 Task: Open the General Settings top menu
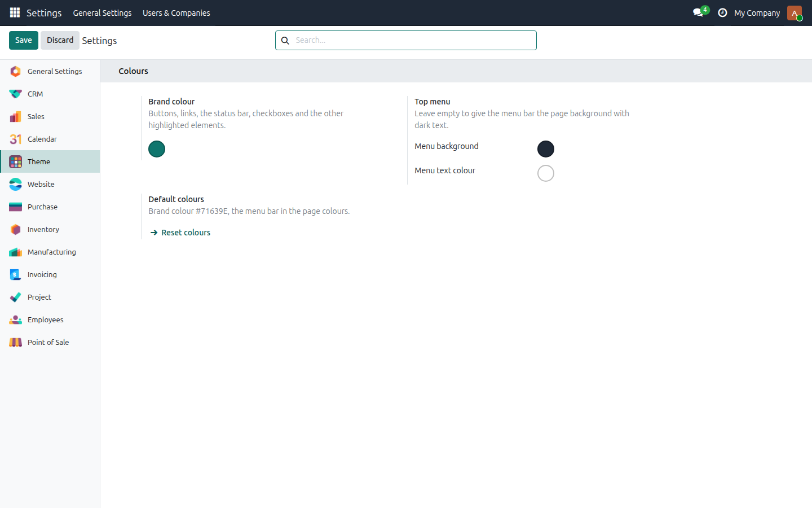click(x=102, y=13)
